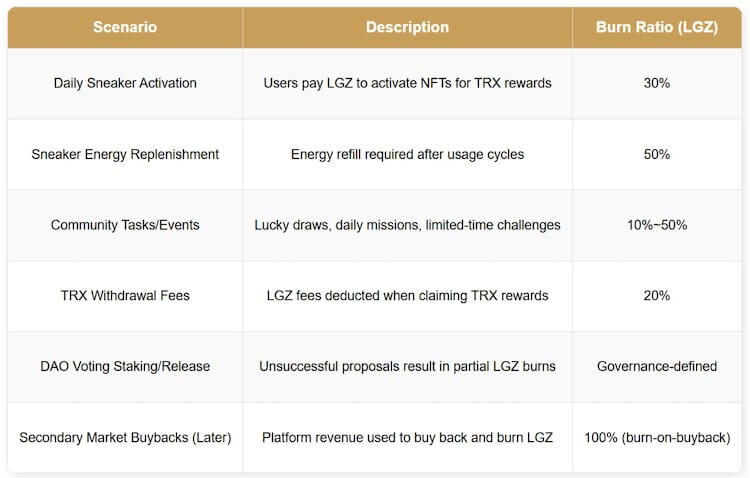
Task: Click the 'Users pay LGZ to activate NFTs' description
Action: pos(407,83)
